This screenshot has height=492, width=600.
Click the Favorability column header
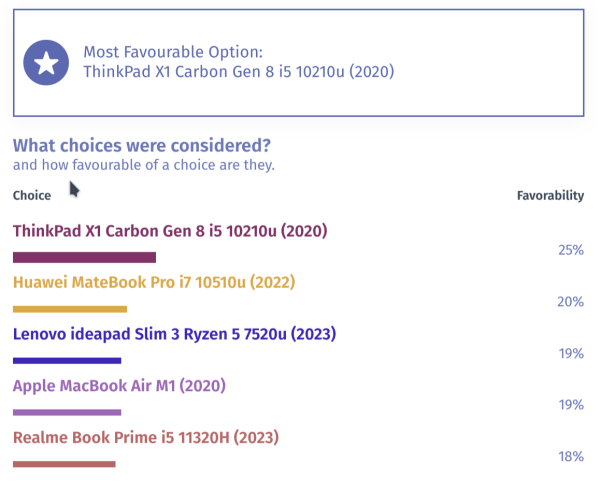(550, 195)
